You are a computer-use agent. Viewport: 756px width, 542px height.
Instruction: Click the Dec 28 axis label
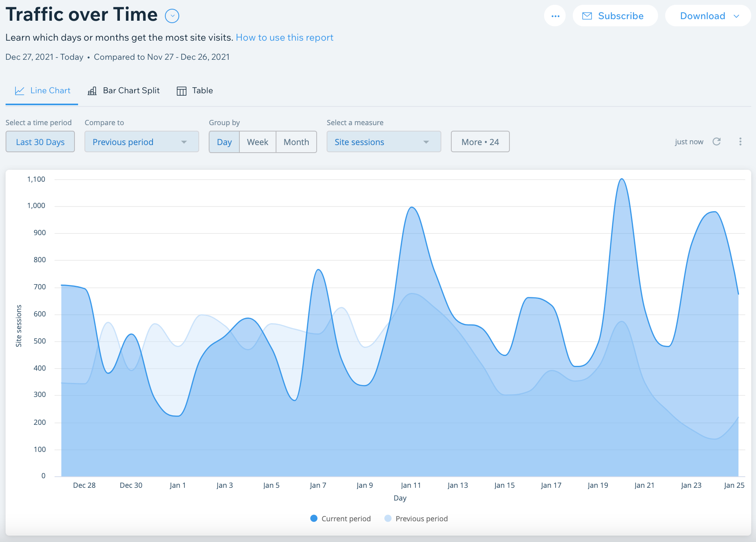[x=84, y=485]
